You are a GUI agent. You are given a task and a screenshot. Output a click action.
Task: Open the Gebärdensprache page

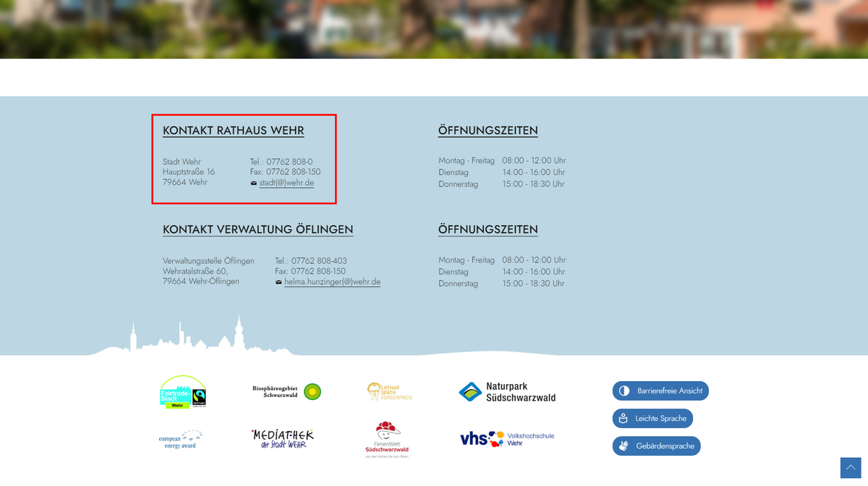[x=656, y=445]
